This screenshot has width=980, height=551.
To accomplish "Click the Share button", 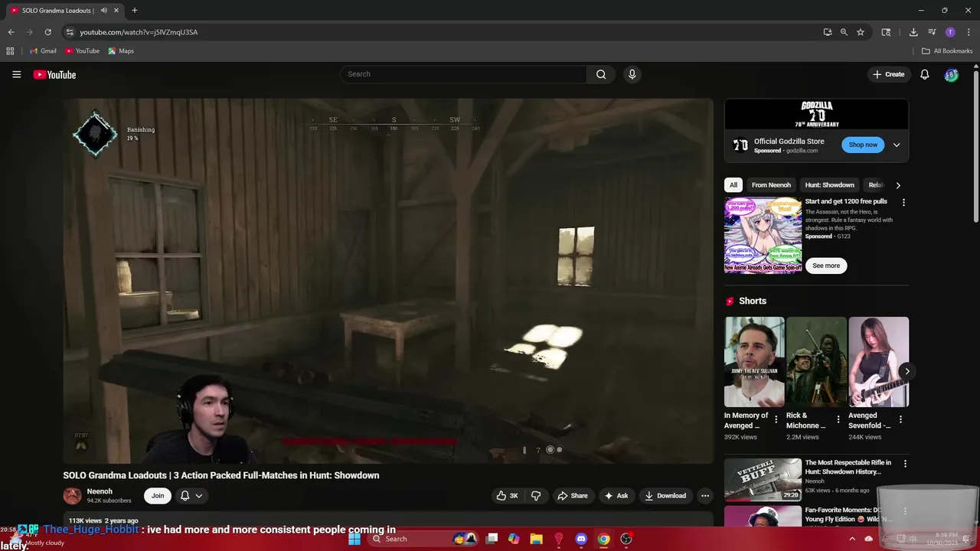I will click(x=573, y=496).
